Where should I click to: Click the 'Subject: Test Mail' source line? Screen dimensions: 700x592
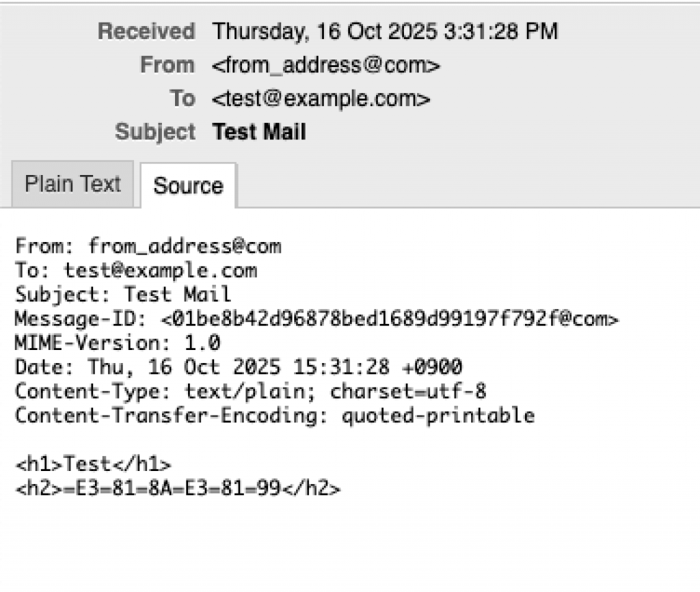coord(123,295)
